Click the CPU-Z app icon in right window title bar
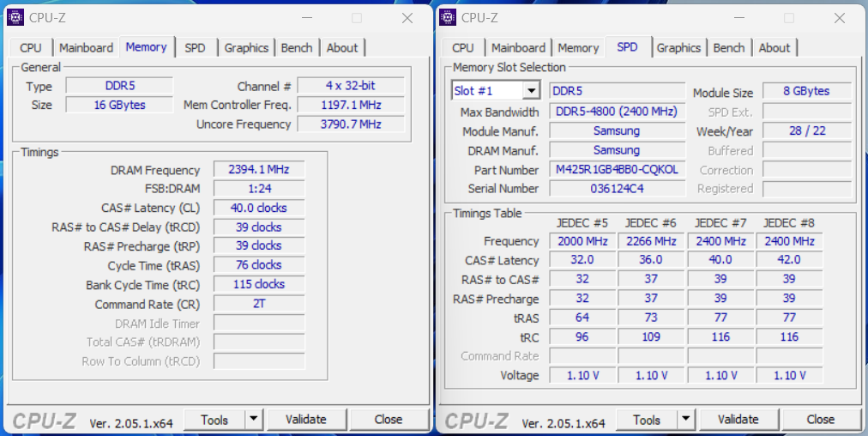This screenshot has width=868, height=436. point(448,18)
